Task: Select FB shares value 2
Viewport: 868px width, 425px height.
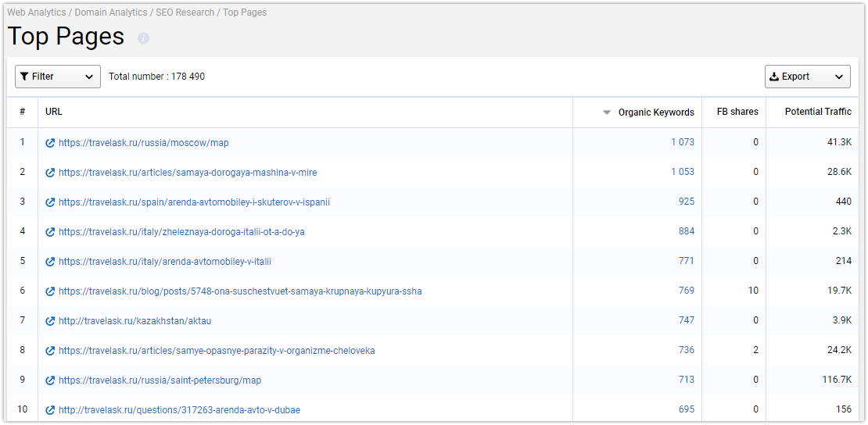Action: [755, 350]
